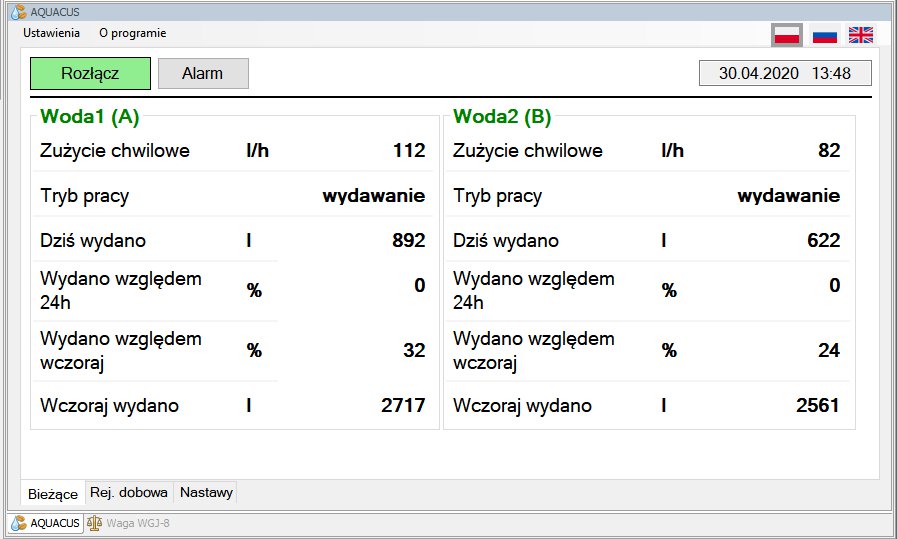Click the Woda1 (A) panel heading

point(89,117)
